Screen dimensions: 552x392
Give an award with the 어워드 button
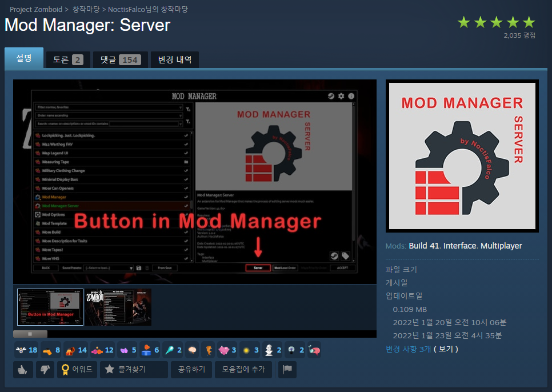[x=77, y=370]
